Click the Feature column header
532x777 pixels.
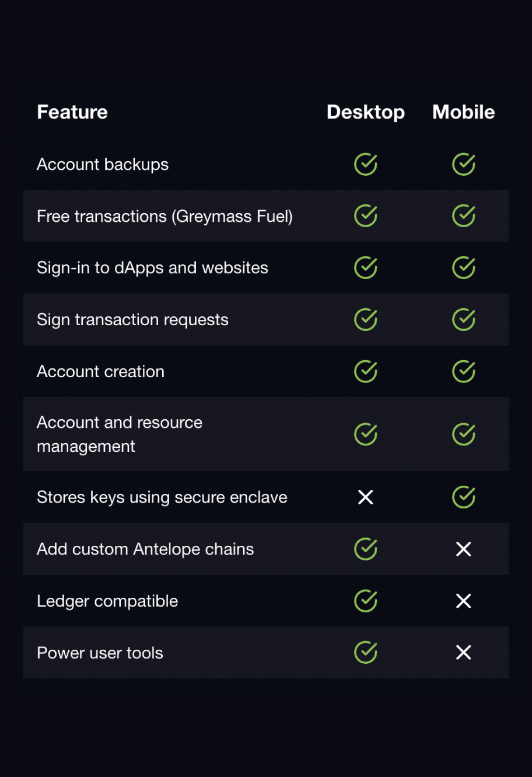(x=72, y=112)
